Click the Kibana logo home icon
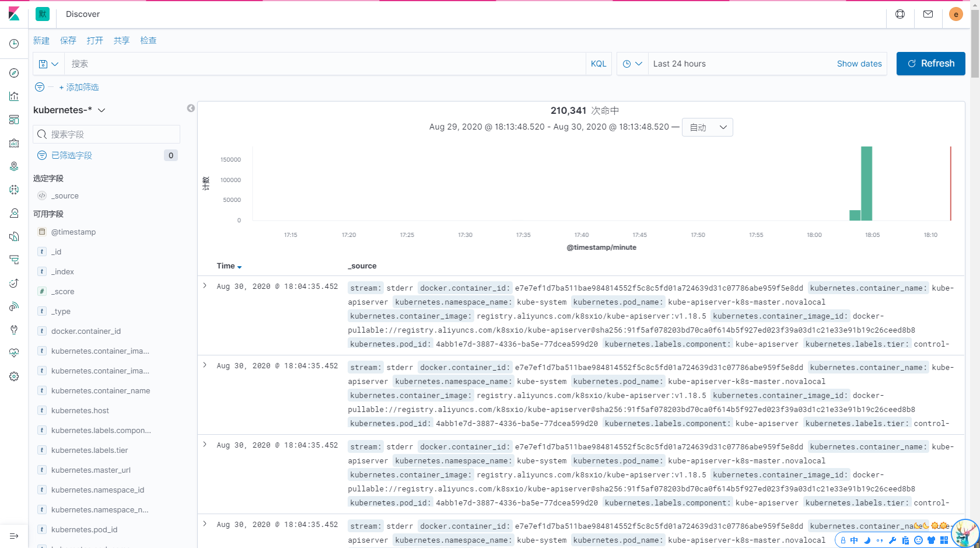The height and width of the screenshot is (548, 980). pos(14,14)
